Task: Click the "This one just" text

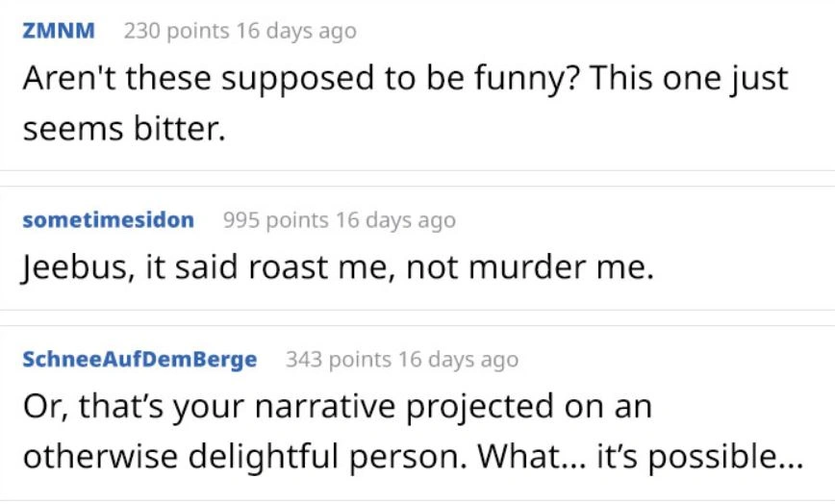Action: [x=691, y=78]
